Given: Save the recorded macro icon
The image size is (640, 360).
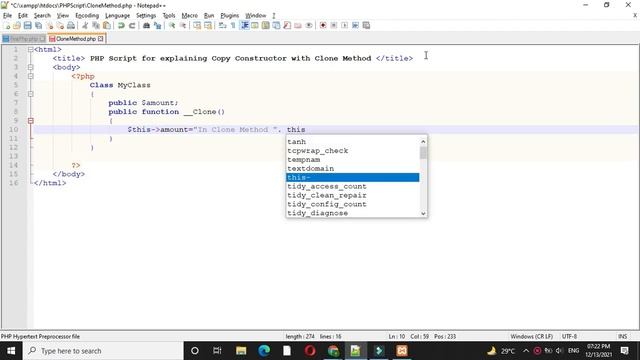Looking at the screenshot, I should point(366,25).
